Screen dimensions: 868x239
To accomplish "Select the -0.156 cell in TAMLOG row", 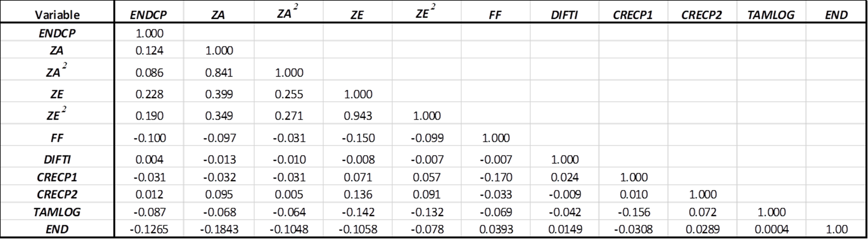I will [x=634, y=212].
